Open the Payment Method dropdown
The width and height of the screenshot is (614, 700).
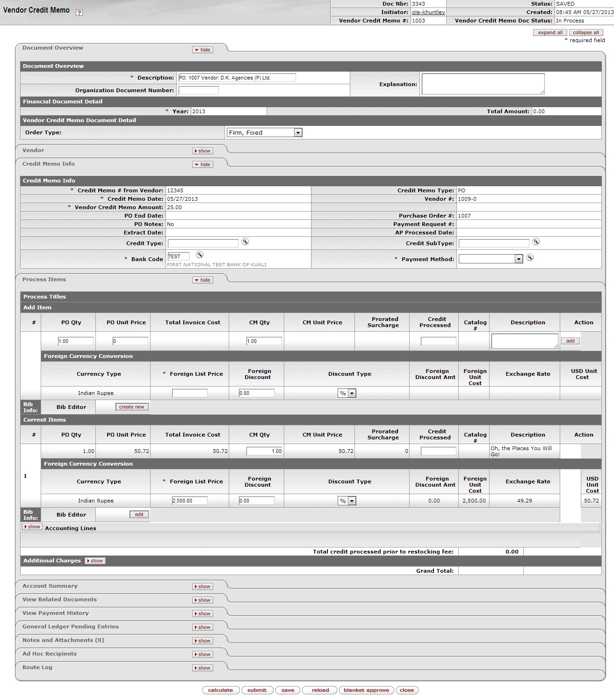tap(491, 259)
